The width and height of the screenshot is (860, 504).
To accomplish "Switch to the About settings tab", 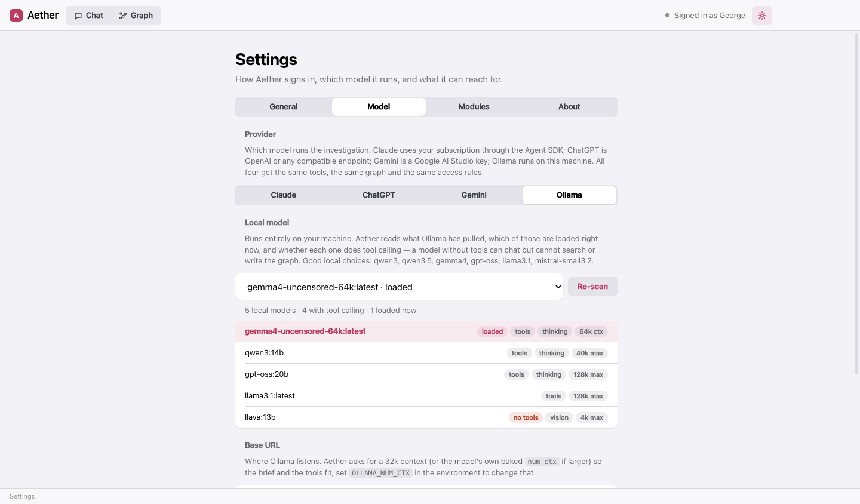I will coord(569,107).
